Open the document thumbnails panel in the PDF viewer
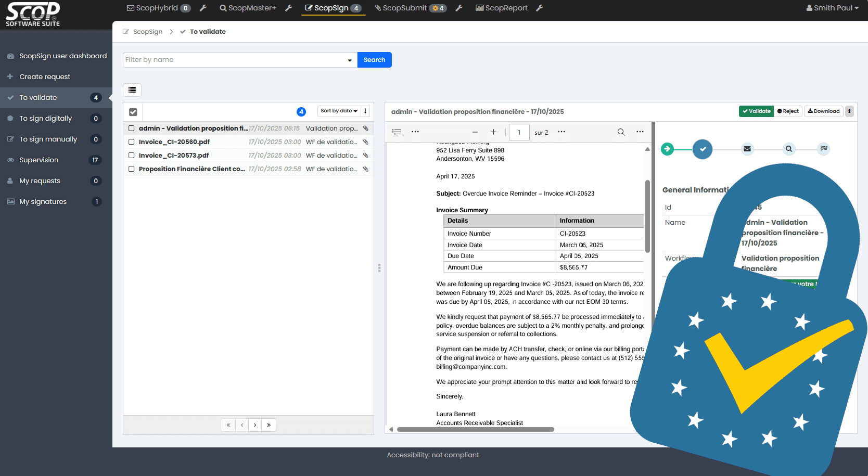The image size is (868, 476). 396,132
